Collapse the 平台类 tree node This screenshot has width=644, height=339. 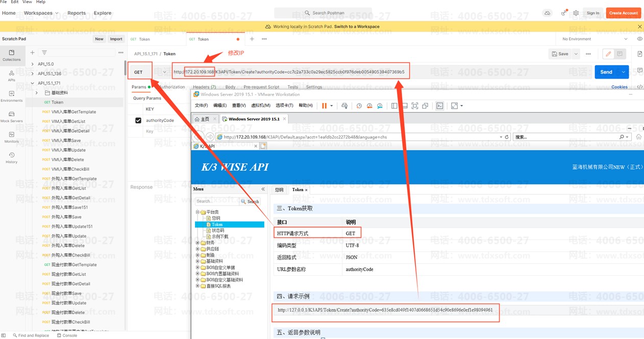pos(197,212)
